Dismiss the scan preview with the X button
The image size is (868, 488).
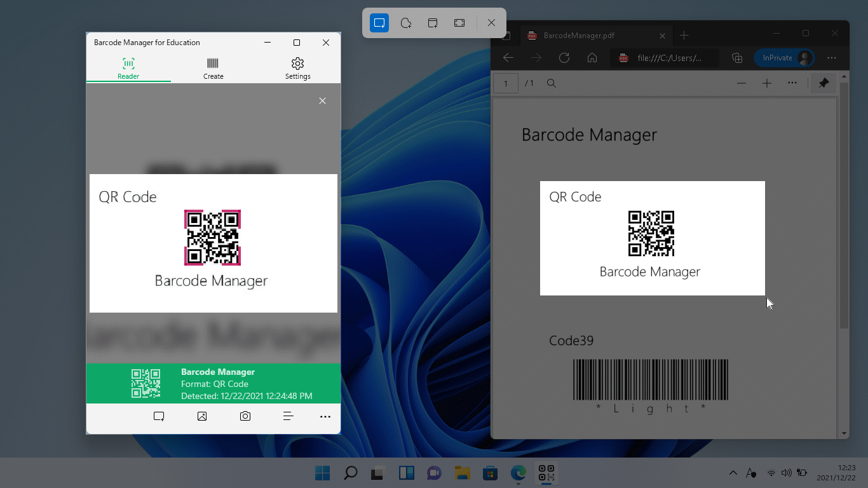click(322, 100)
